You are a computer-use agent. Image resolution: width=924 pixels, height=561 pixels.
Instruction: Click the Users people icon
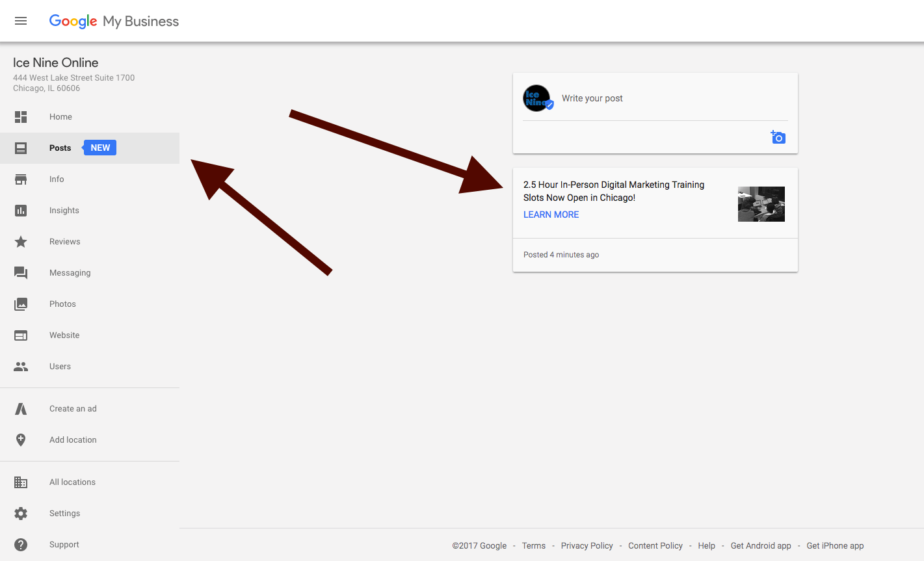21,367
